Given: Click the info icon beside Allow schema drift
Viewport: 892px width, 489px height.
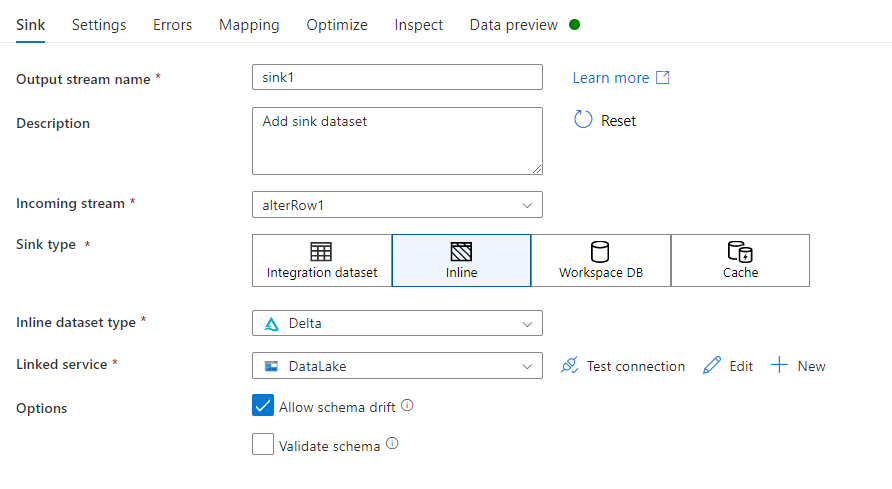Looking at the screenshot, I should point(407,406).
